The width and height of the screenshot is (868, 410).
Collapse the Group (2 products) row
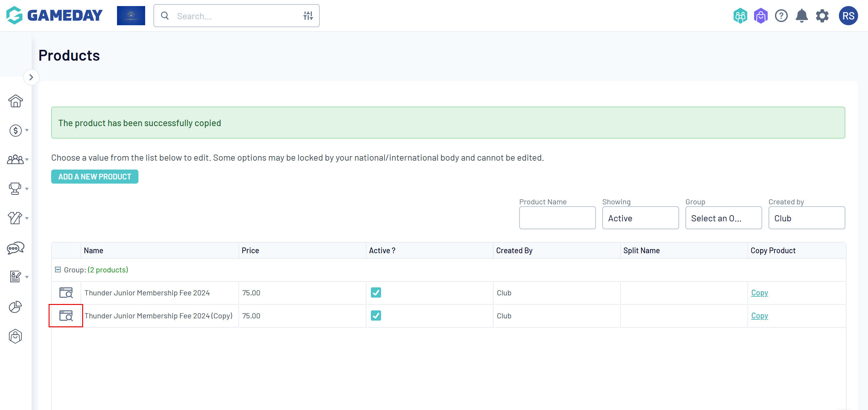(58, 270)
